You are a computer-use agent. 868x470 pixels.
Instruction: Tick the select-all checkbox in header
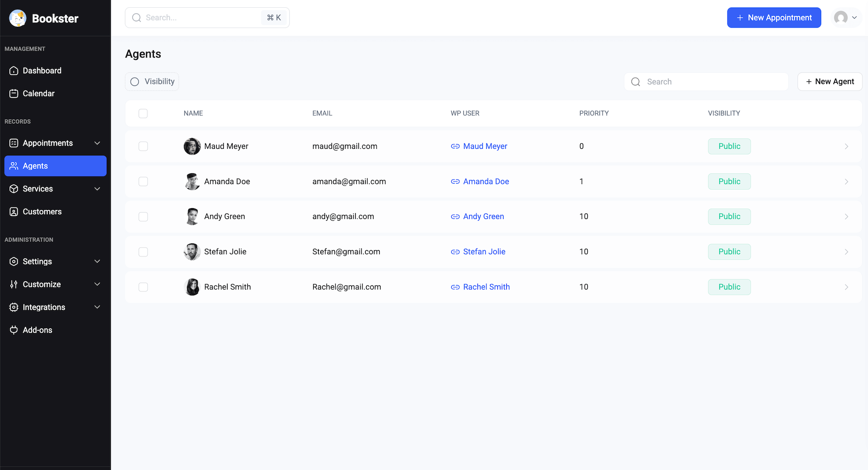143,114
